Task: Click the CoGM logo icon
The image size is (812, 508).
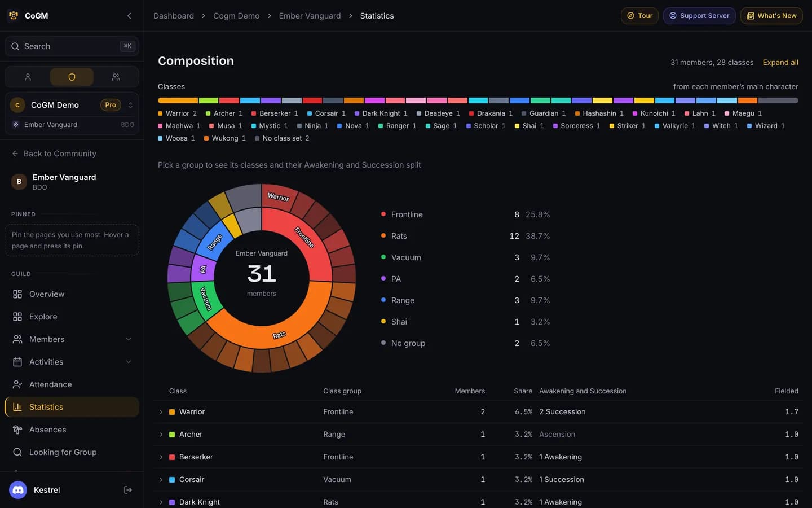Action: (x=14, y=16)
